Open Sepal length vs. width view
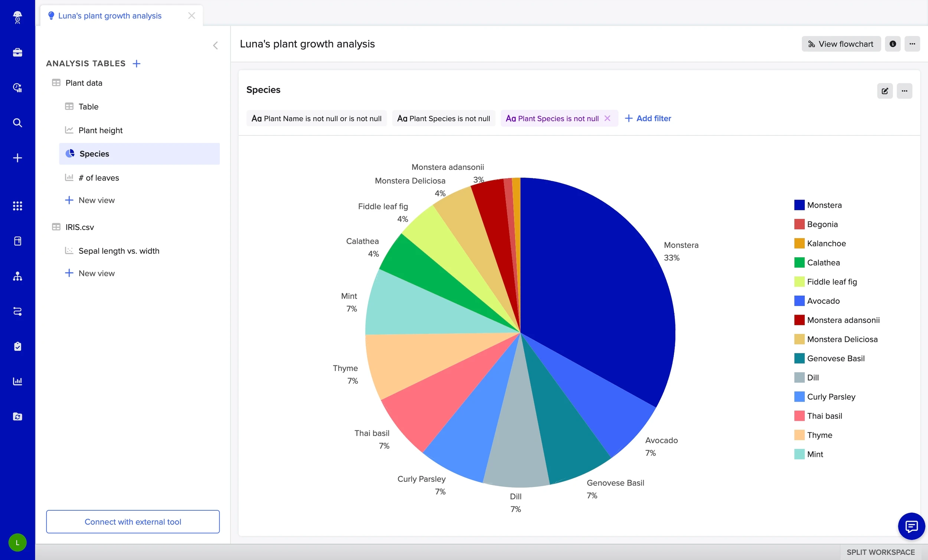The image size is (928, 560). (119, 251)
